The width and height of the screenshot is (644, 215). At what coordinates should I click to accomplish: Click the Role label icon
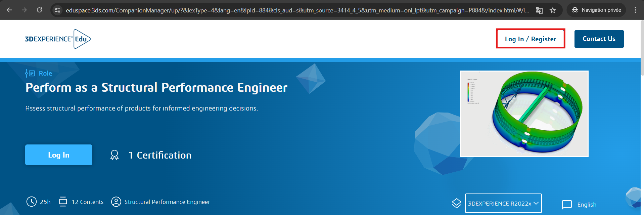pos(30,73)
